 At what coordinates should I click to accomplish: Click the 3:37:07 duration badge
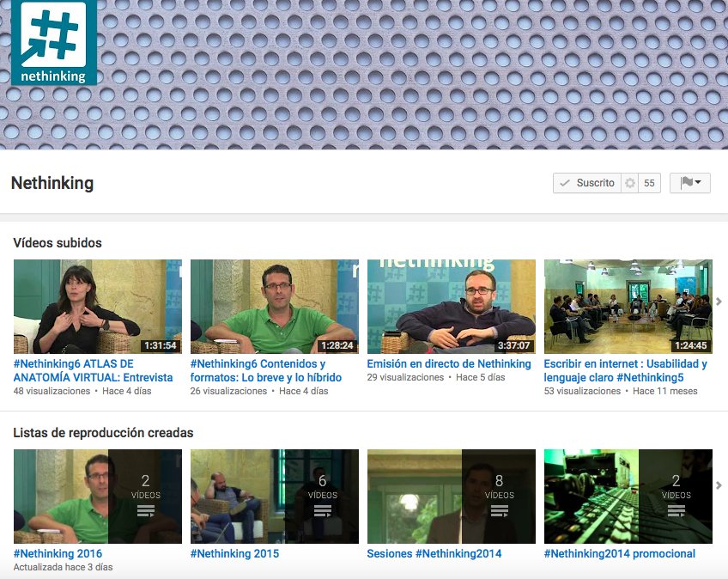514,345
